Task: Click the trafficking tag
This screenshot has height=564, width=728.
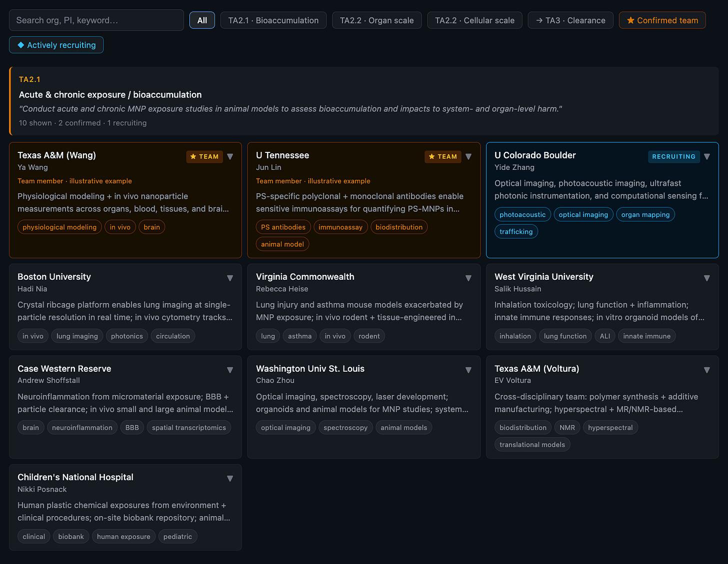Action: 516,232
